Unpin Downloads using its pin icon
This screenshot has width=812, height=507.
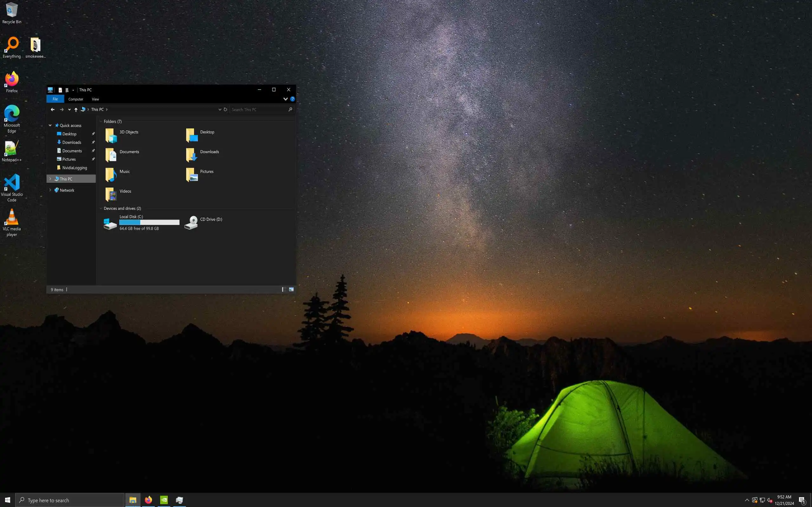[x=93, y=142]
